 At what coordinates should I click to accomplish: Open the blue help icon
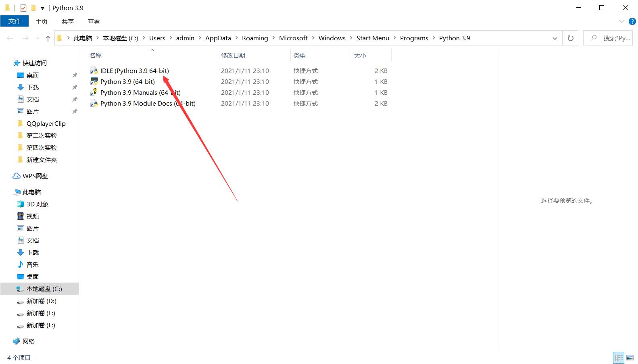point(632,21)
